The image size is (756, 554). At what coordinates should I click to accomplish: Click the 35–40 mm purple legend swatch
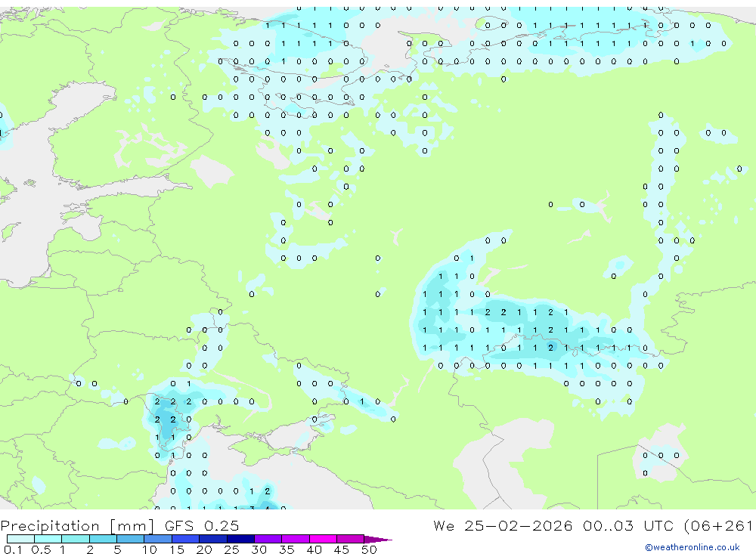click(x=296, y=539)
